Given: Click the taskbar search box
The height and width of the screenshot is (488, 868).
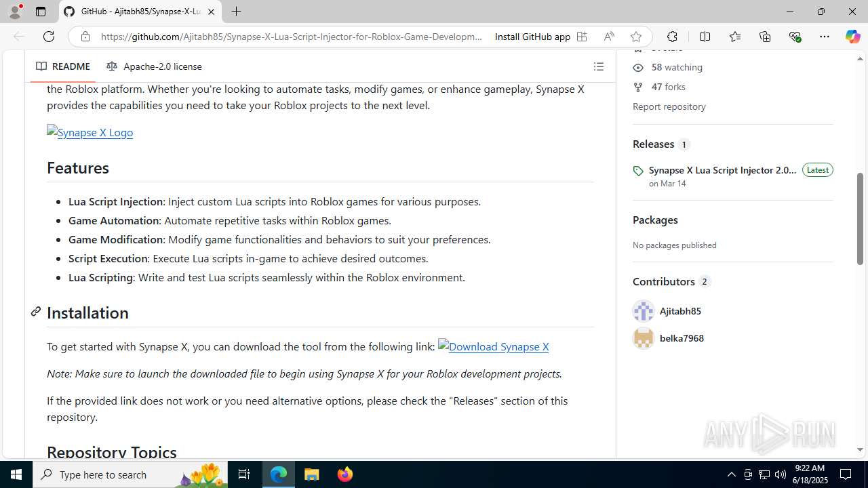Looking at the screenshot, I should tap(130, 474).
